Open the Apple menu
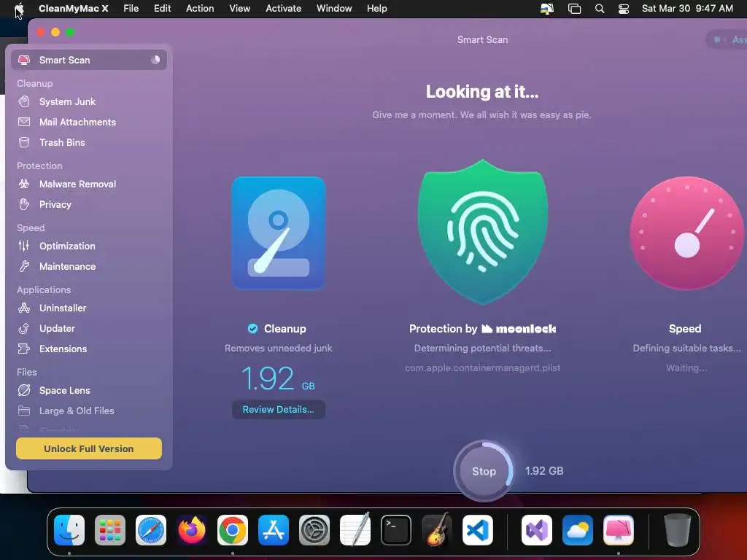Viewport: 747px width, 560px height. [x=19, y=9]
